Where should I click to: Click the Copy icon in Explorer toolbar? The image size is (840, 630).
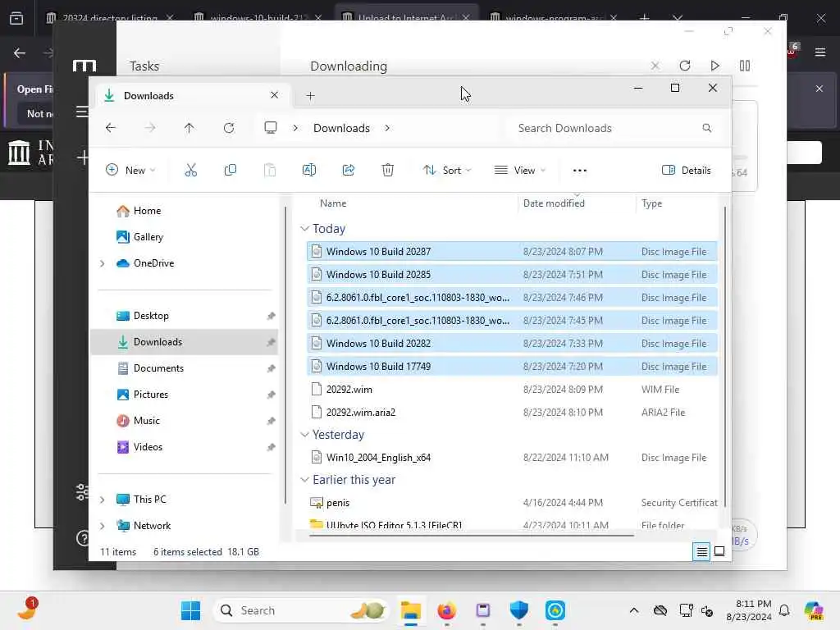pos(231,171)
